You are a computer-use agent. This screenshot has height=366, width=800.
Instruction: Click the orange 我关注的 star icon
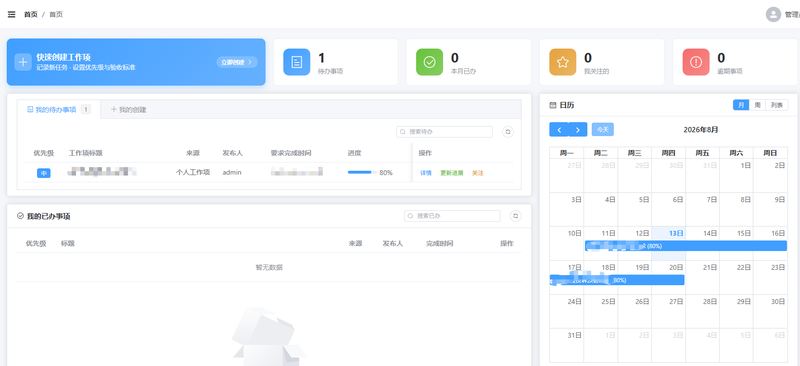pyautogui.click(x=562, y=62)
